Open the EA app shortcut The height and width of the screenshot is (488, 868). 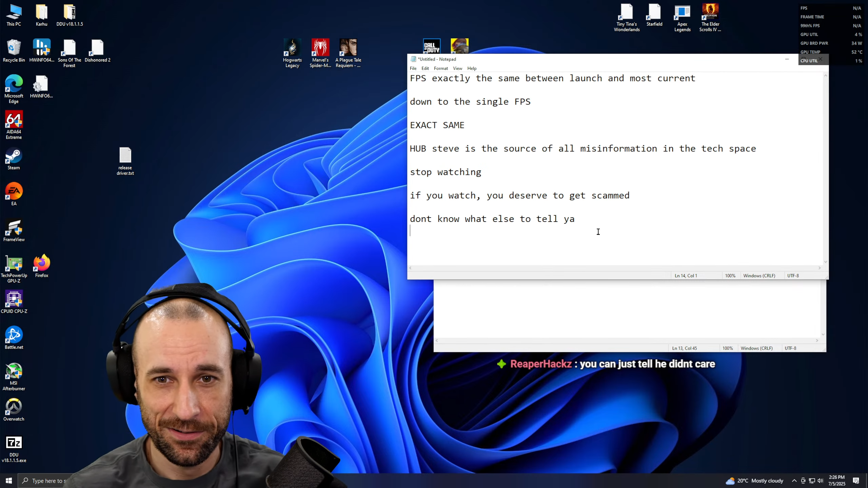[14, 195]
